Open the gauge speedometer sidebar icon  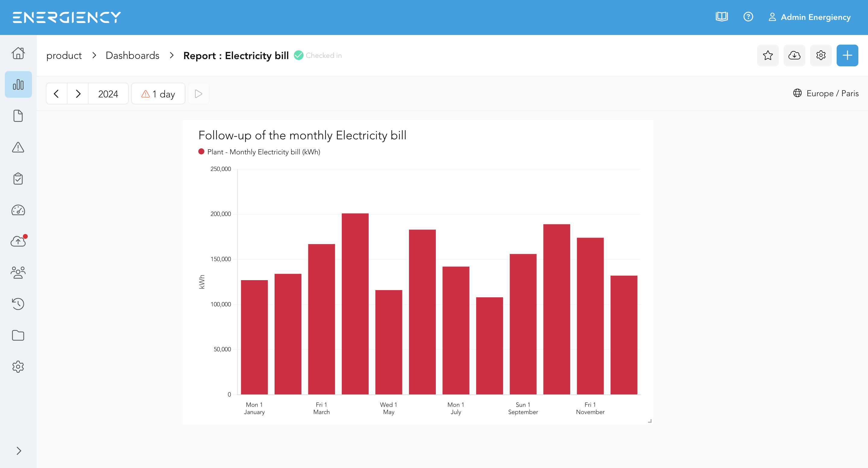(x=18, y=210)
